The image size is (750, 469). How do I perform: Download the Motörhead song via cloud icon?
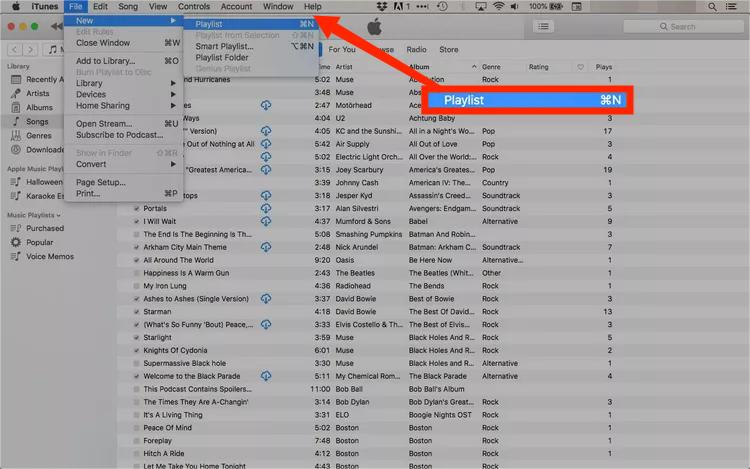[266, 105]
